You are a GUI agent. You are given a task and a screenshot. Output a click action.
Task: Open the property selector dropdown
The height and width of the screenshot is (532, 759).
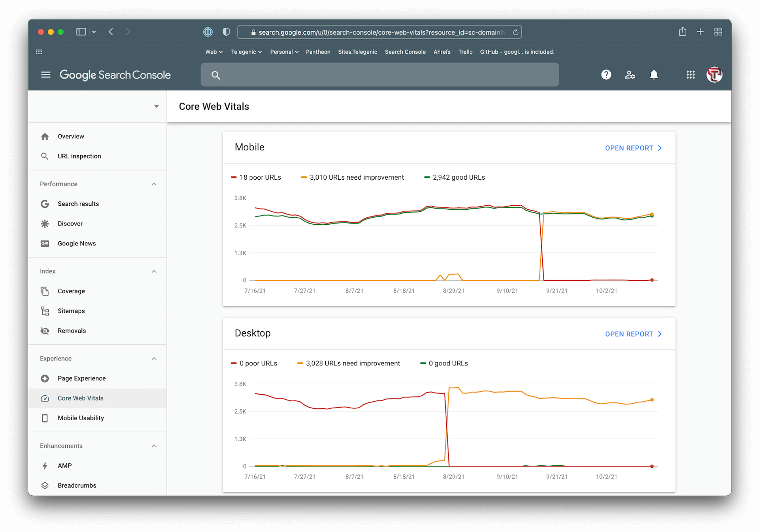(157, 107)
